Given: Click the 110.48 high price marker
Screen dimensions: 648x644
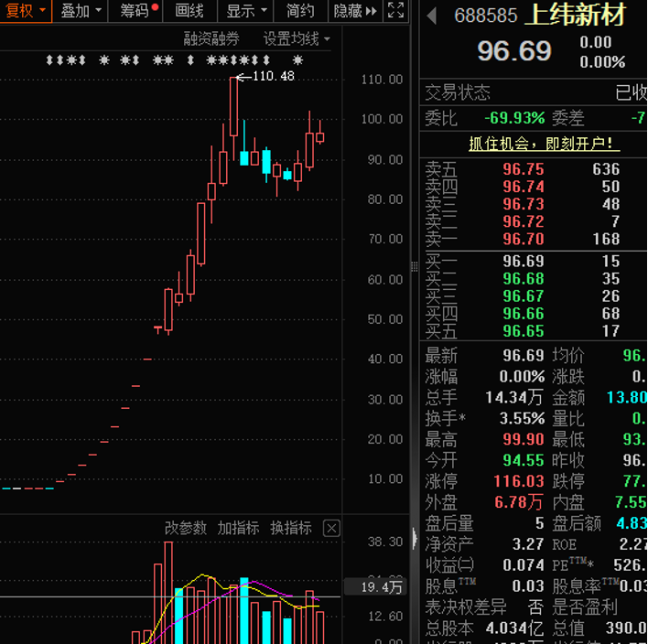Looking at the screenshot, I should click(272, 76).
